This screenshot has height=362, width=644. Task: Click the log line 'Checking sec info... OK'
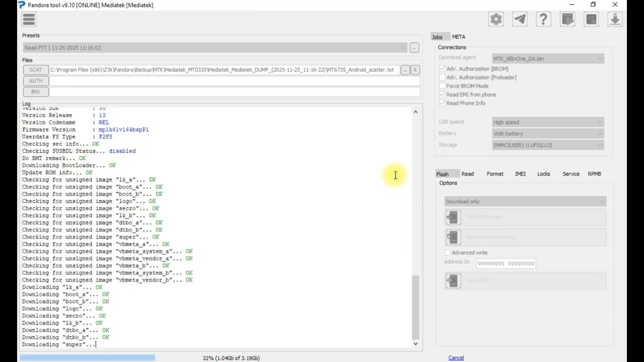(60, 144)
